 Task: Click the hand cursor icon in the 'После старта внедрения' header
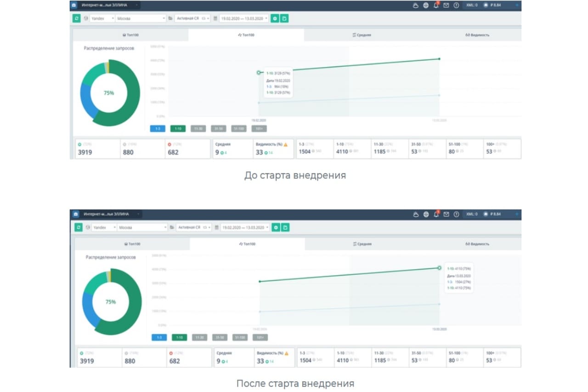[416, 214]
